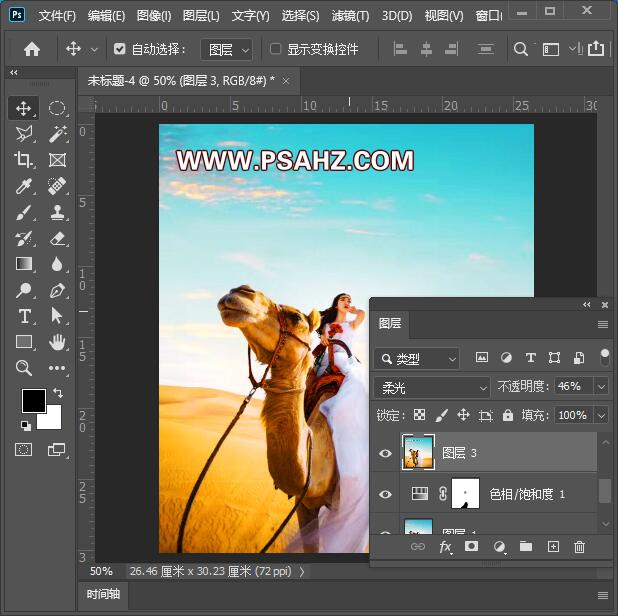Image resolution: width=618 pixels, height=616 pixels.
Task: Open the 文件(F) menu
Action: 57,16
